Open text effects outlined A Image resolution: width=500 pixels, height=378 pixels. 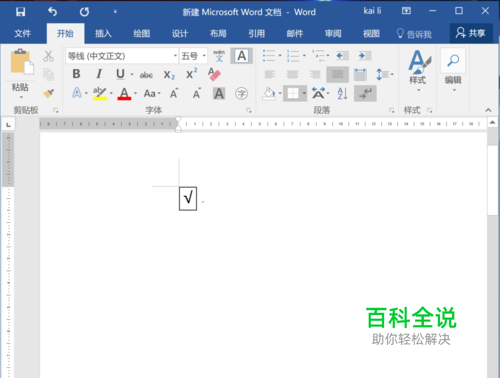pos(77,93)
